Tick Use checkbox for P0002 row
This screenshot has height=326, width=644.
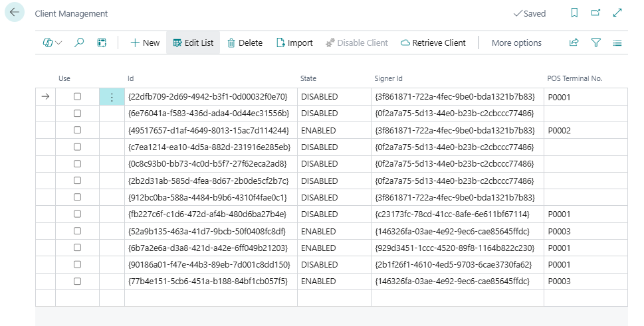[x=77, y=130]
